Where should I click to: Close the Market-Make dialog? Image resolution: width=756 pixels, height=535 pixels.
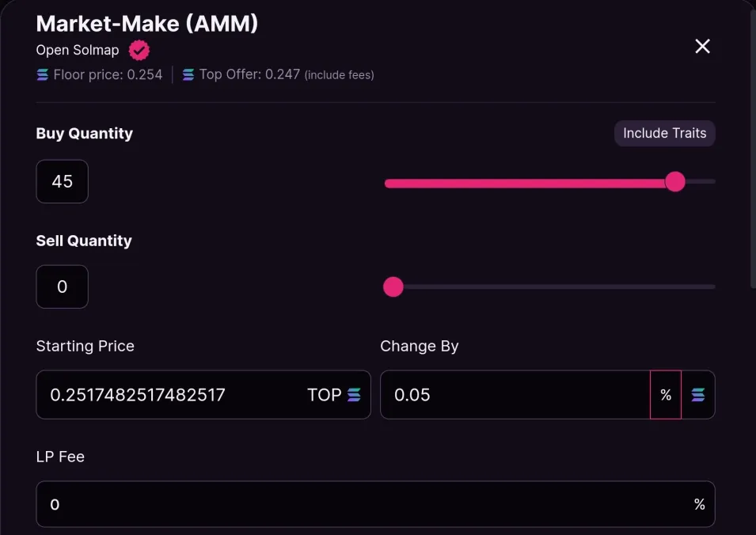[x=702, y=47]
